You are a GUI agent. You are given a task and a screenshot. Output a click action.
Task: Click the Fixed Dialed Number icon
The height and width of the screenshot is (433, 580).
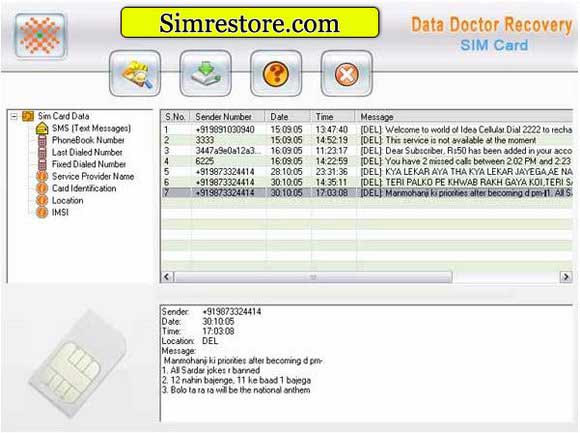click(42, 164)
